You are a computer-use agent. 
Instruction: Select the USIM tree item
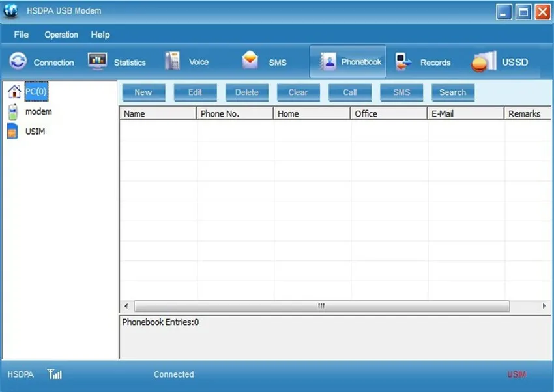pyautogui.click(x=35, y=132)
